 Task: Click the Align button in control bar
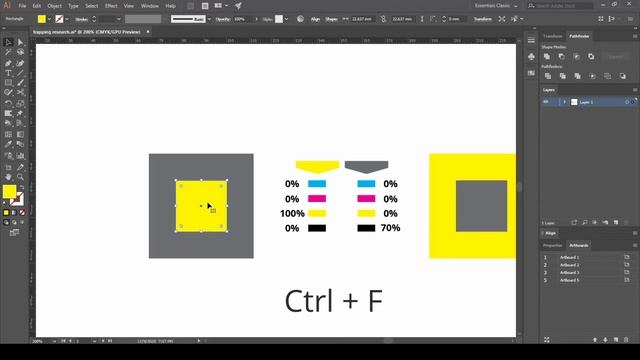tap(315, 19)
